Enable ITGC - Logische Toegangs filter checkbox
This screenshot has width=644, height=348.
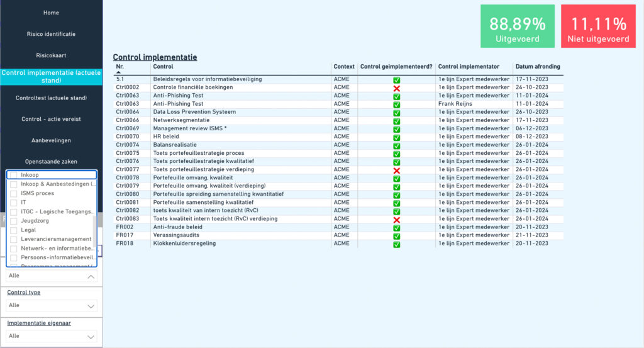14,212
